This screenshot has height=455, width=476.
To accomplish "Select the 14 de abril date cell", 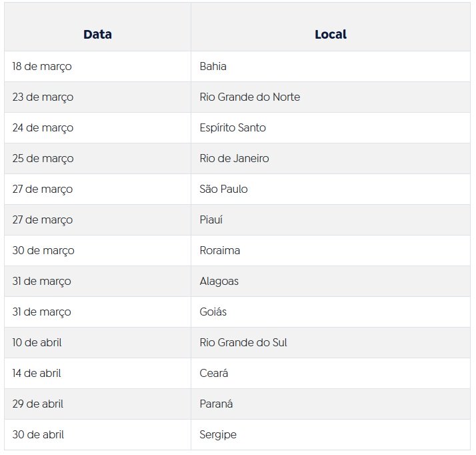I will coord(37,374).
